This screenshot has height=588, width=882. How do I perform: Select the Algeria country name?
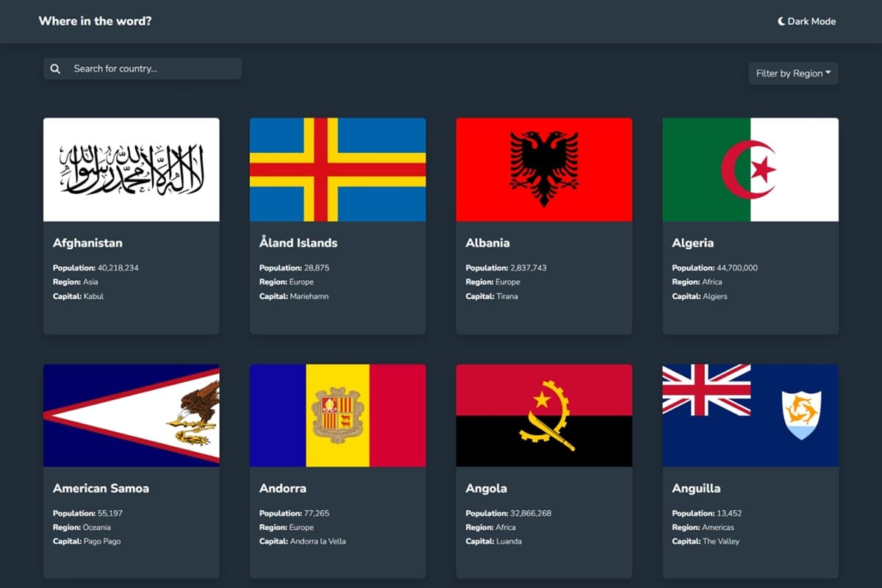pos(692,243)
